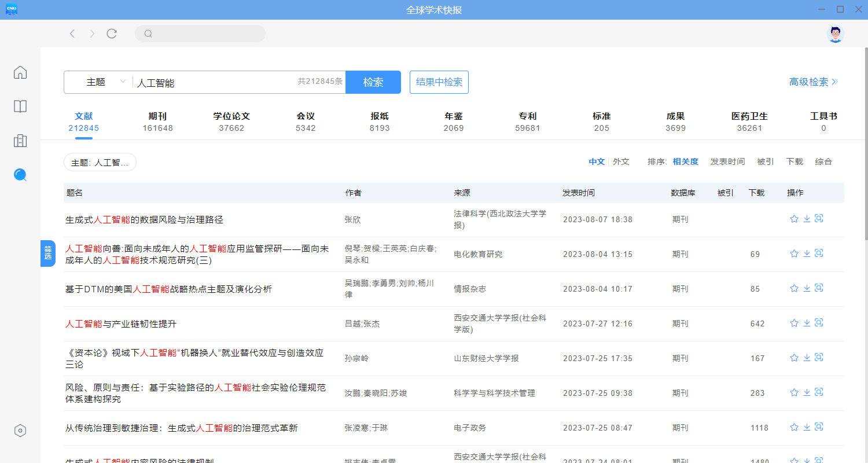Sort results by 发表时间
Image resolution: width=868 pixels, height=463 pixels.
pos(728,161)
